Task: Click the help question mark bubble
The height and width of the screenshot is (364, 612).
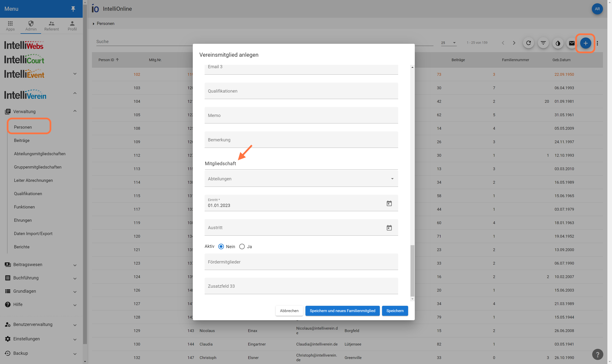Action: pyautogui.click(x=598, y=354)
